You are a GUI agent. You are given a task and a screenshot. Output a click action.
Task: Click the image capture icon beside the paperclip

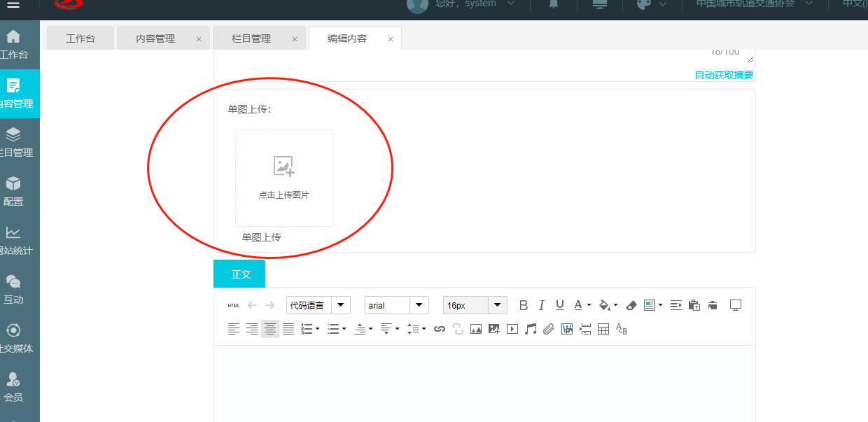567,329
